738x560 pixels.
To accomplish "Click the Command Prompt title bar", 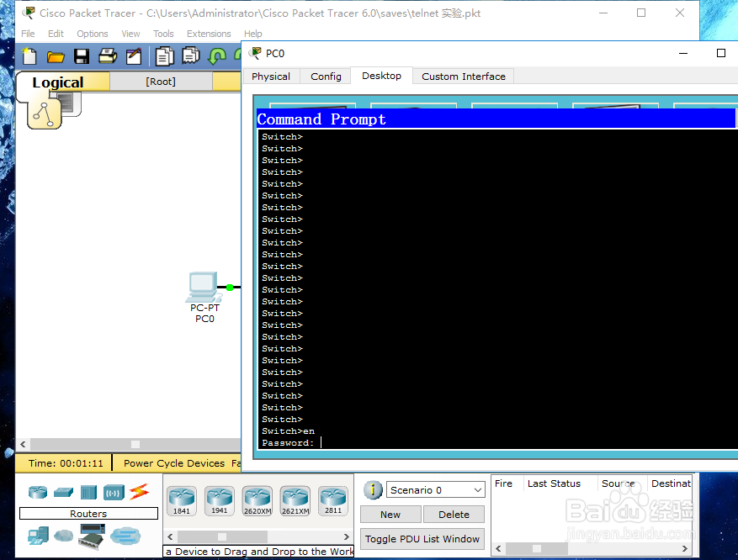I will 496,119.
